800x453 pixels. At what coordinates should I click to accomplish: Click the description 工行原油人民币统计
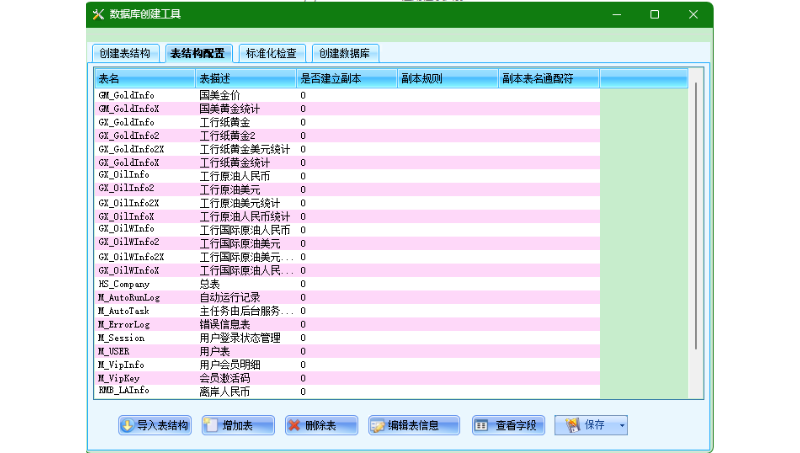click(244, 216)
